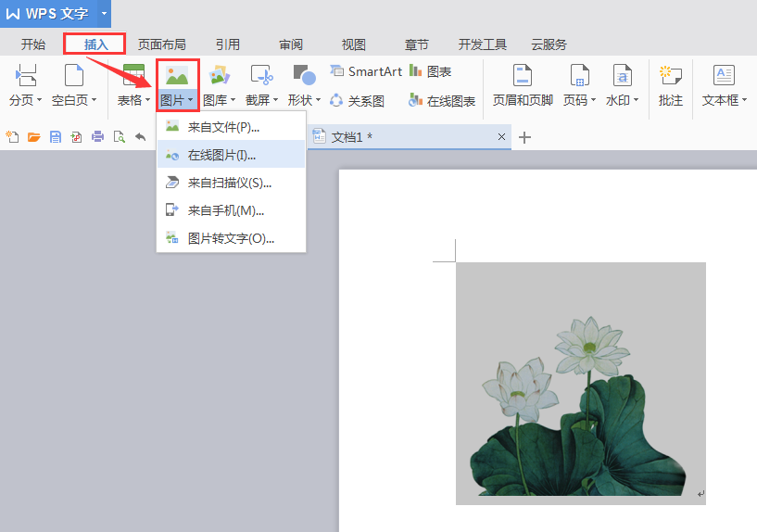Click the 形状 shapes icon
Viewport: 757px width, 532px height.
point(304,75)
